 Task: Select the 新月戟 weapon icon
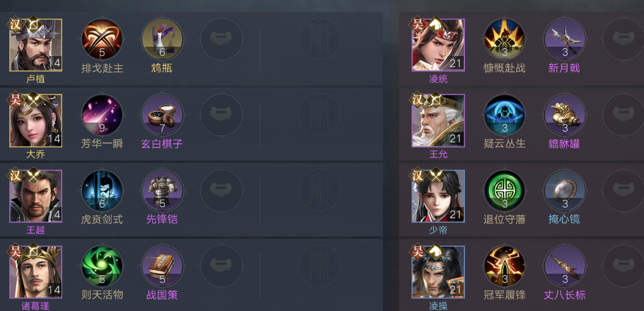(x=564, y=39)
